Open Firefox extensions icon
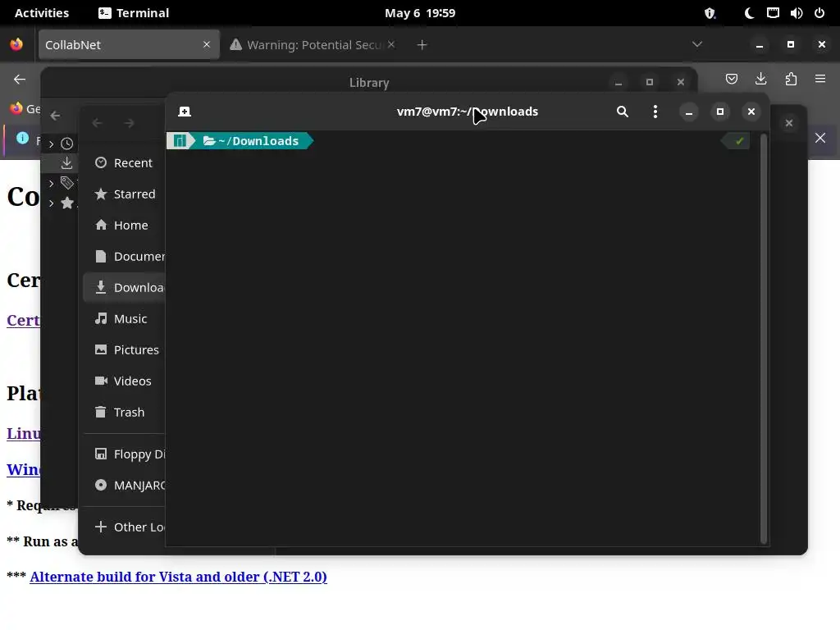Viewport: 840px width, 630px height. click(x=791, y=80)
